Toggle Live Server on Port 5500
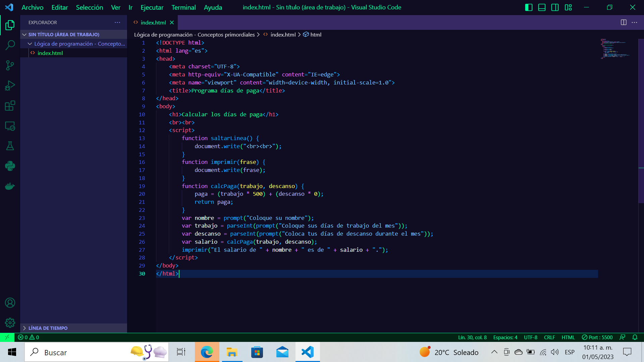Image resolution: width=644 pixels, height=362 pixels. click(x=597, y=337)
